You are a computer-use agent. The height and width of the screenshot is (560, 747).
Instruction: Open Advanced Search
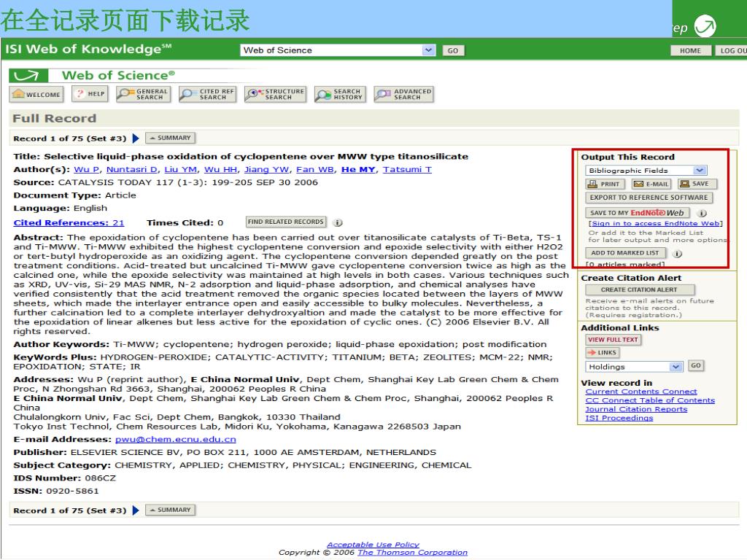coord(404,94)
